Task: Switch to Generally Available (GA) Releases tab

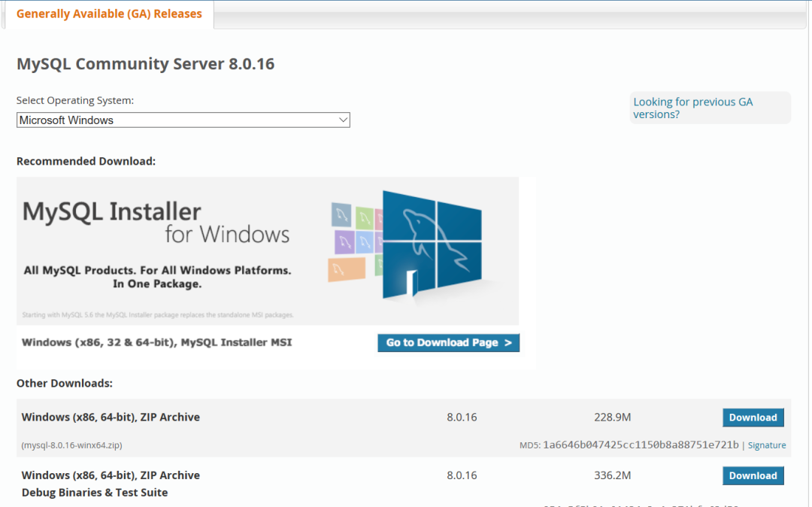Action: [x=109, y=14]
